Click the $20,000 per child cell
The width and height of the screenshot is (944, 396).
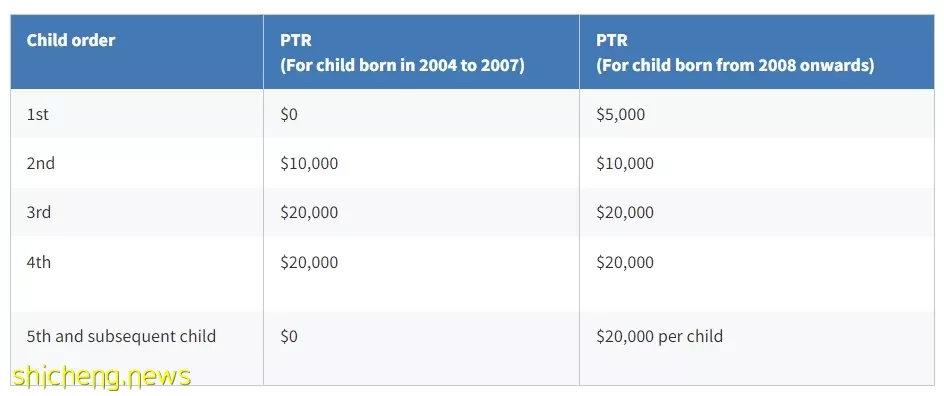[x=659, y=336]
